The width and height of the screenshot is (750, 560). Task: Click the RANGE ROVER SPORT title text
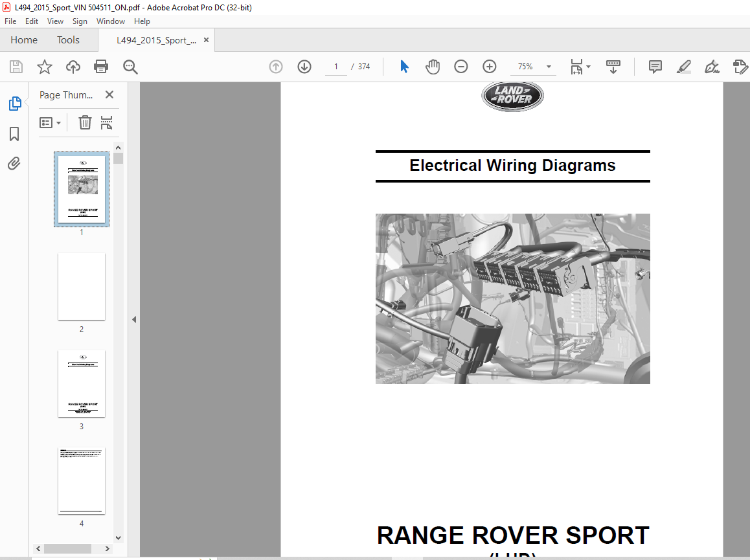513,535
